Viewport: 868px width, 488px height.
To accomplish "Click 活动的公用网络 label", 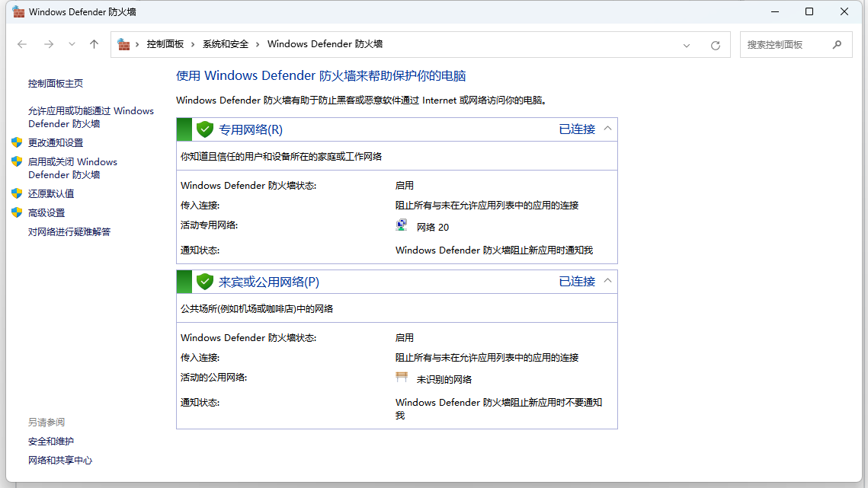I will [x=213, y=378].
